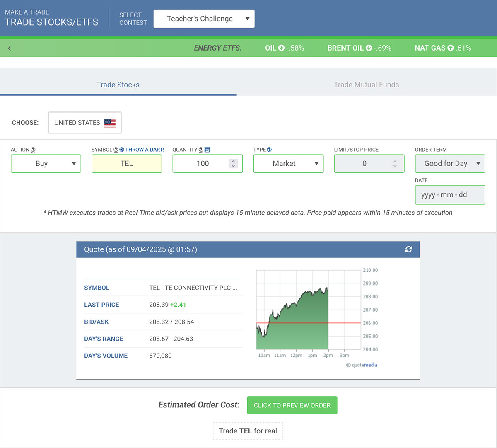Click the Preview Order button
This screenshot has height=448, width=497.
pyautogui.click(x=292, y=405)
